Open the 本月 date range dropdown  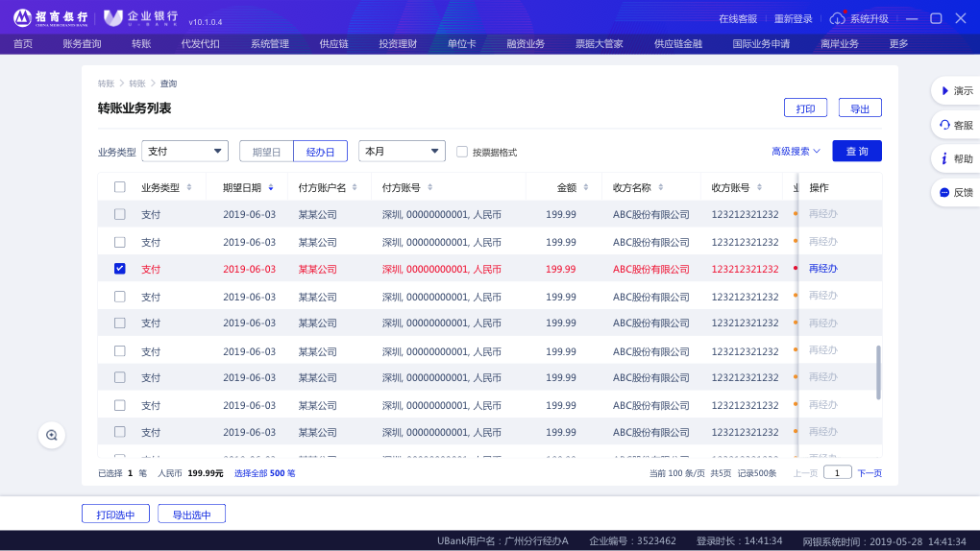pyautogui.click(x=402, y=151)
